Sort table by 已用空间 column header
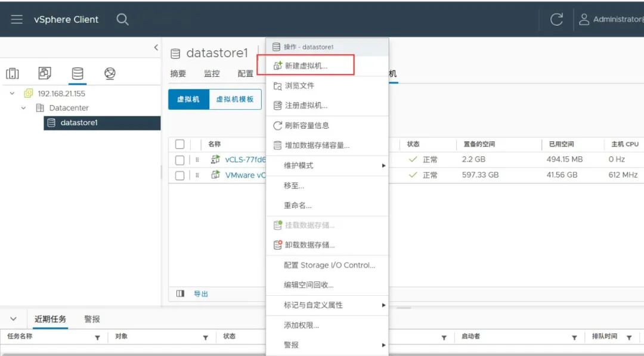644x356 pixels. tap(562, 144)
